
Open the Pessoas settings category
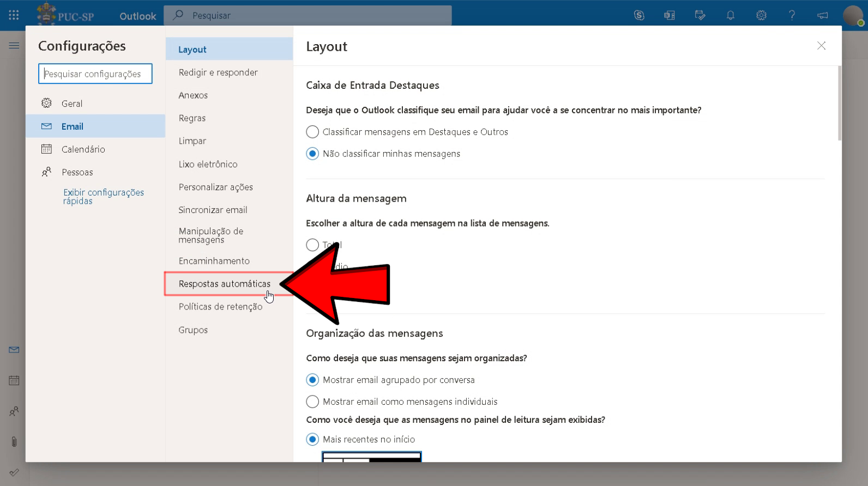click(x=95, y=172)
